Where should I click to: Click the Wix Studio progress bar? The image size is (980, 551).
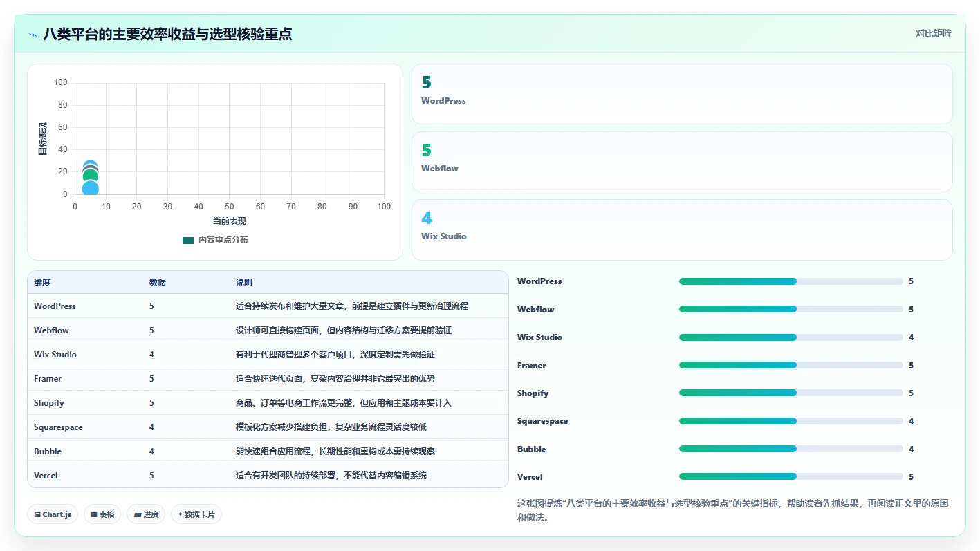791,337
